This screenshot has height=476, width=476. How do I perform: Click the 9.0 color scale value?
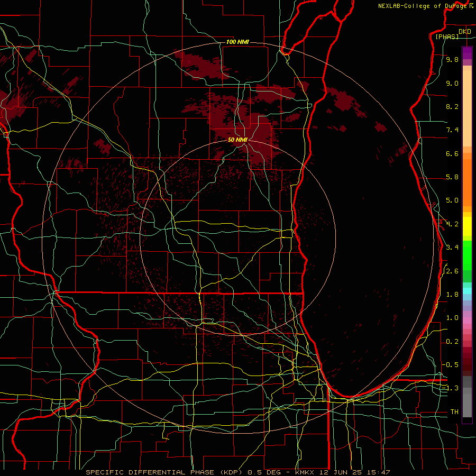(452, 83)
